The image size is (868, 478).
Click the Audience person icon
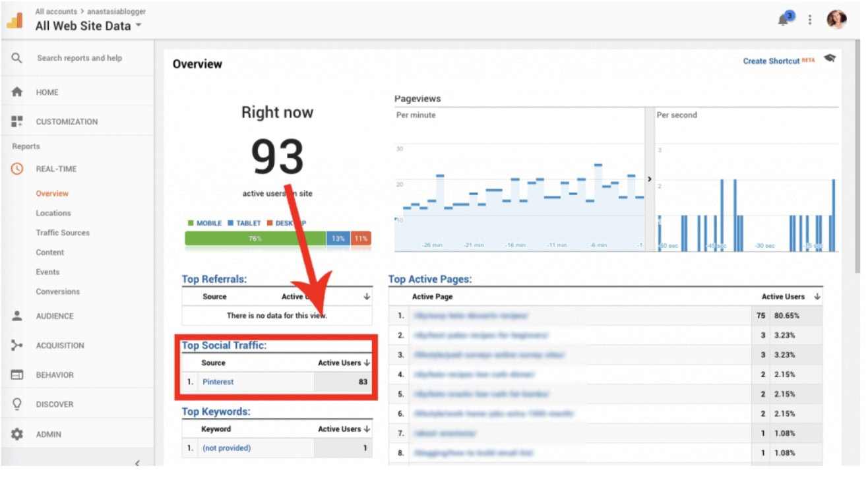17,316
